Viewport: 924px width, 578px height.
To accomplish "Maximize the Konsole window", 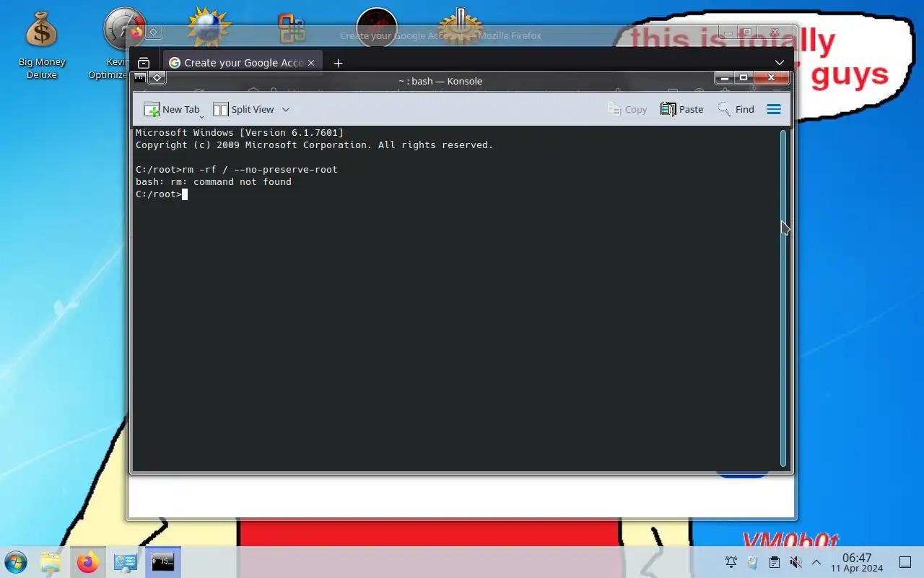I will 744,77.
